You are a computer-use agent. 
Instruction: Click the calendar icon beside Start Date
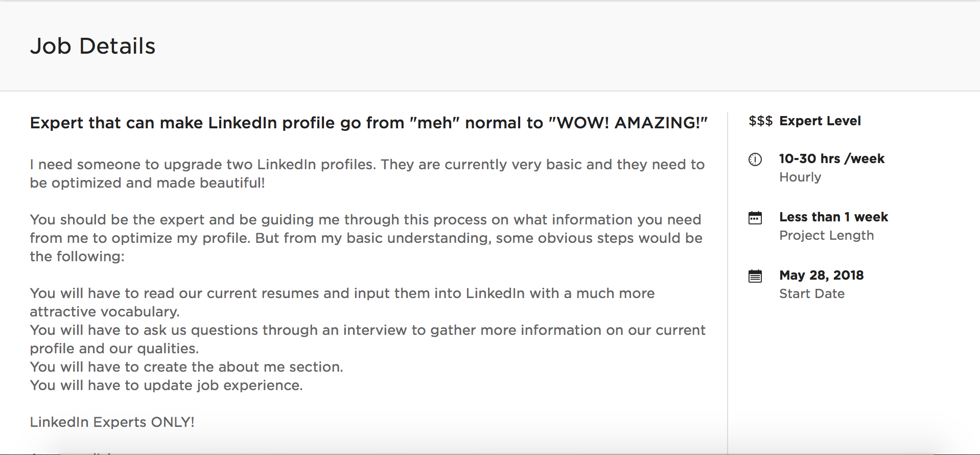(x=755, y=276)
